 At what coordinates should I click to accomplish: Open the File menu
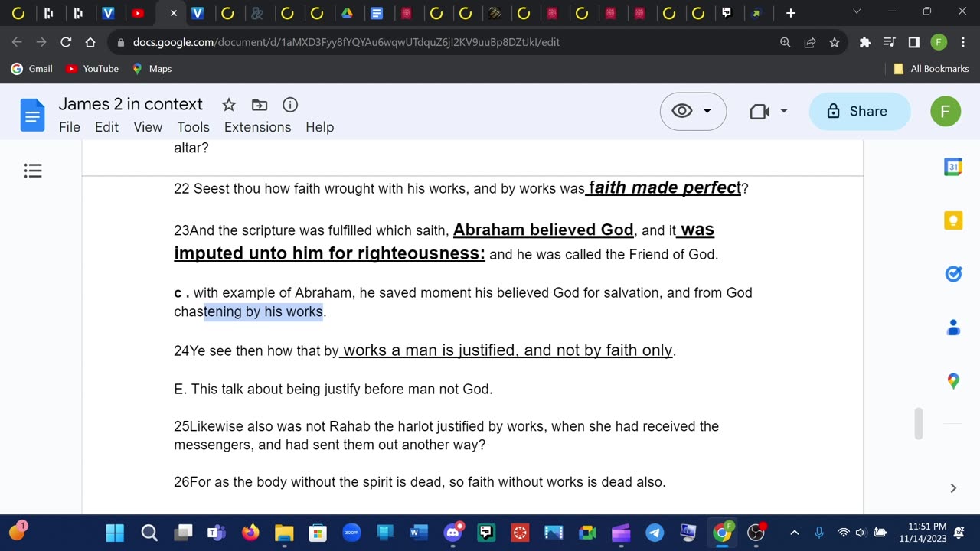click(70, 127)
